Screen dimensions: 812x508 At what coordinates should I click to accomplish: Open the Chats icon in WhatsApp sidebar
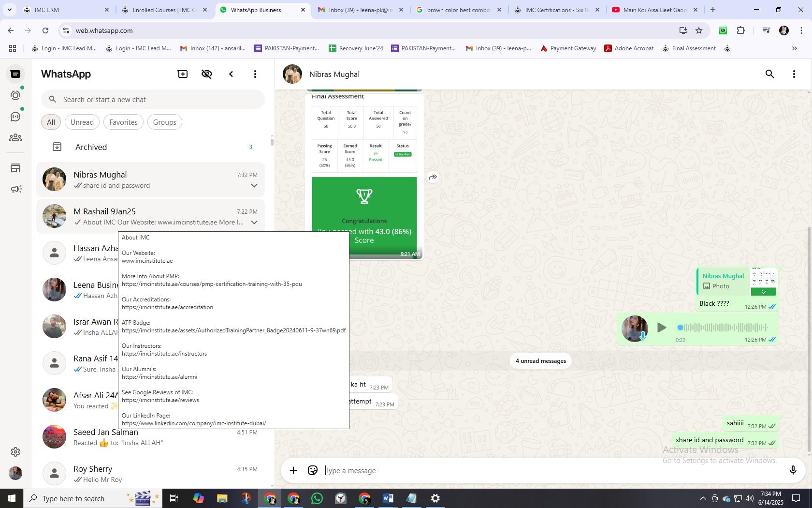pos(15,74)
